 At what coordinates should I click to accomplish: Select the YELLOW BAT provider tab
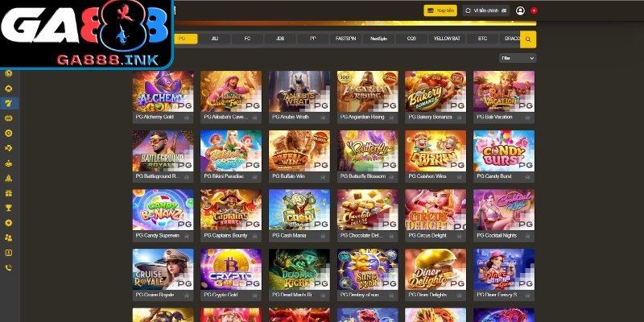point(447,39)
